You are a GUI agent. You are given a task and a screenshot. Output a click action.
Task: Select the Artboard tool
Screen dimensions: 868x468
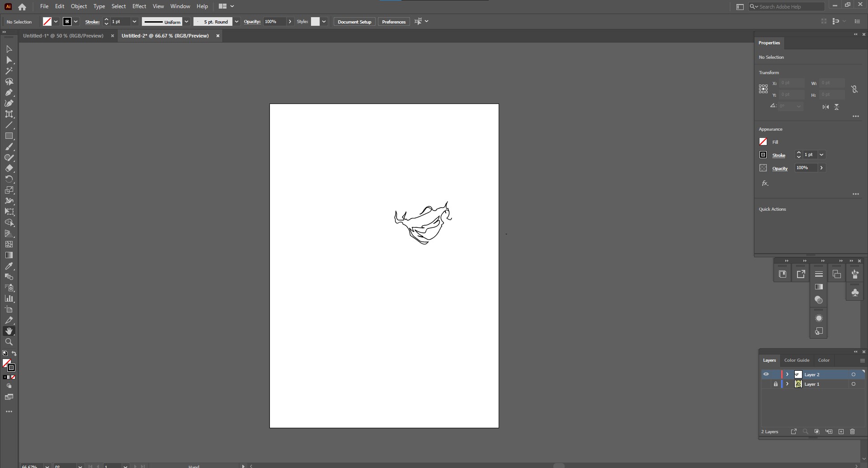pos(9,310)
